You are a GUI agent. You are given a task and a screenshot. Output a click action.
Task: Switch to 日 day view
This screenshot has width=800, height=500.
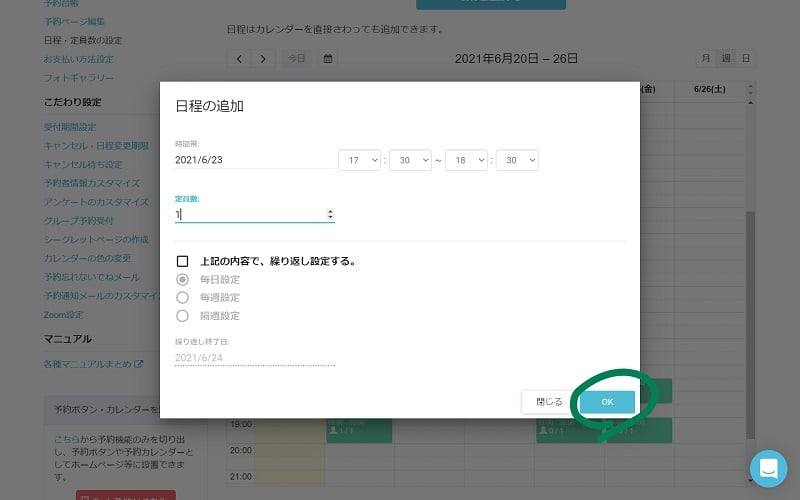(x=746, y=58)
